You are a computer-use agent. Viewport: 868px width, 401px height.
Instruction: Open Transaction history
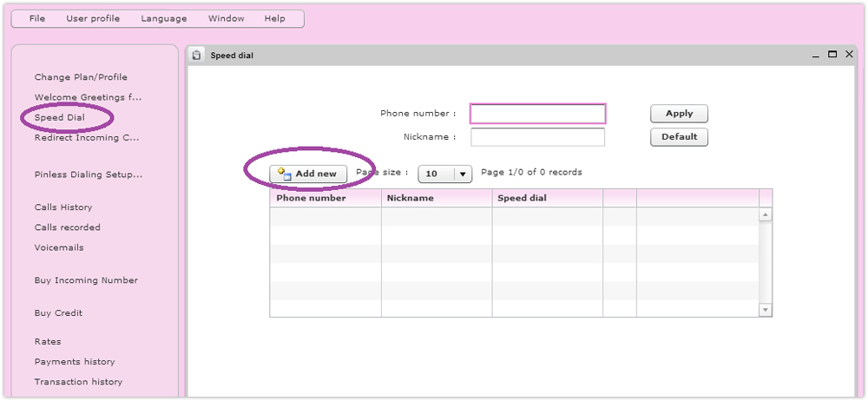tap(78, 382)
